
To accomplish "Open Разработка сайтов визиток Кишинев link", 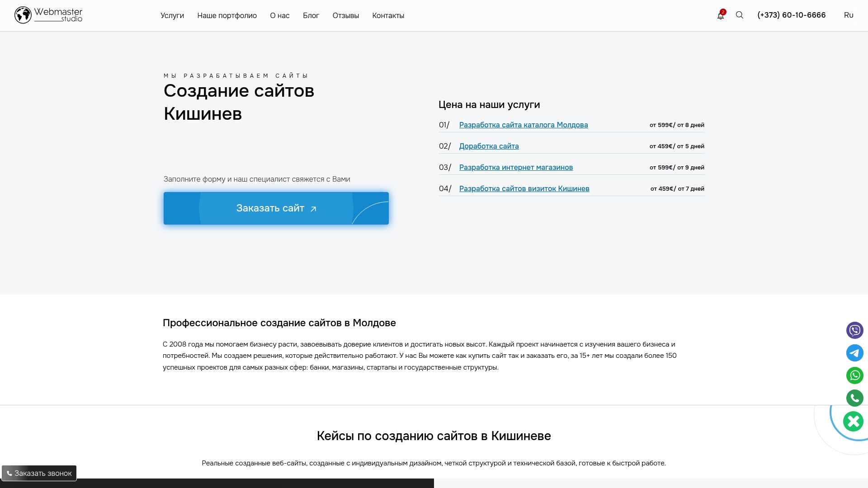I will (524, 188).
